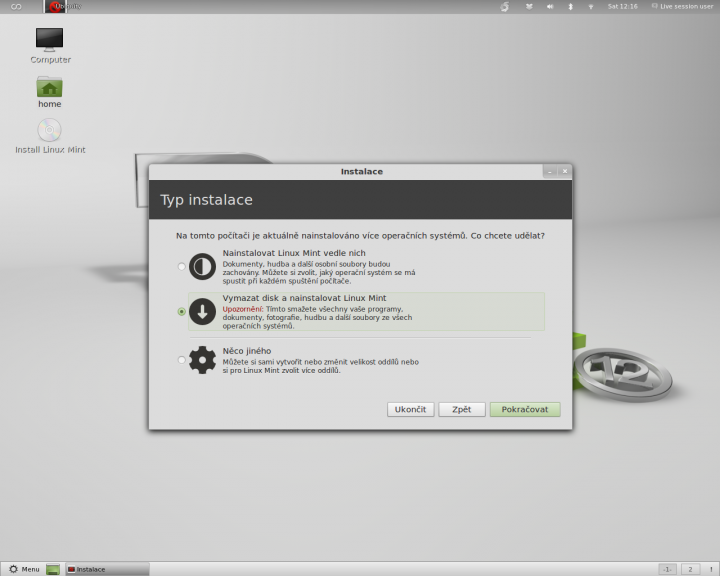Open the network indicator in top panel
720x576 pixels.
[x=591, y=6]
